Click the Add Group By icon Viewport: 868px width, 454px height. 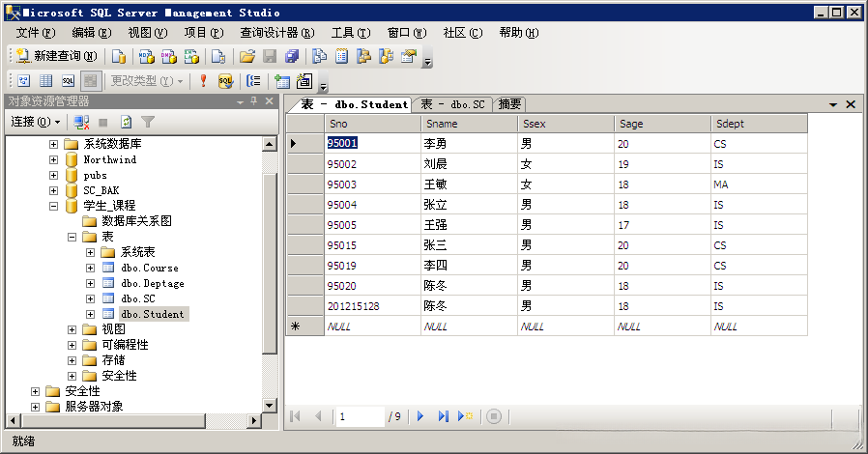pos(253,81)
